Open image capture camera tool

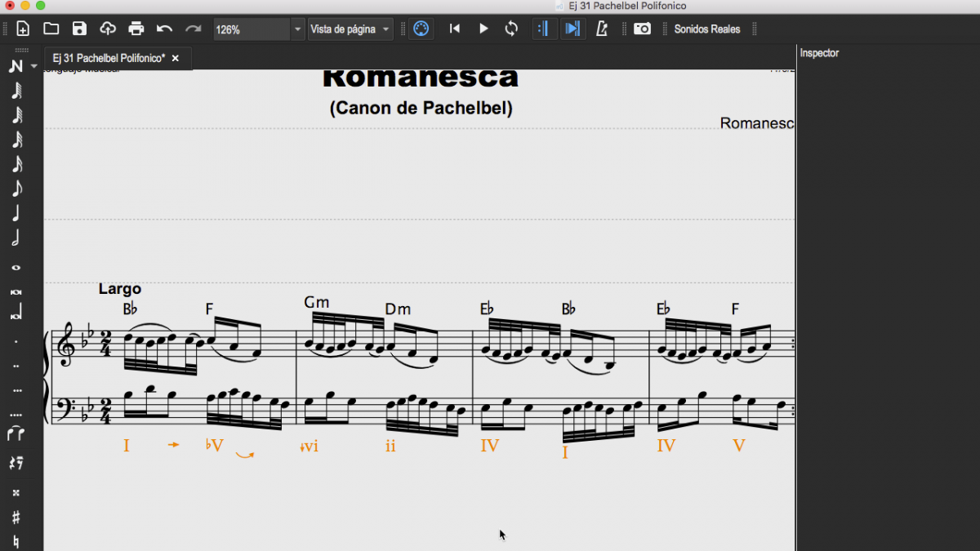coord(643,29)
